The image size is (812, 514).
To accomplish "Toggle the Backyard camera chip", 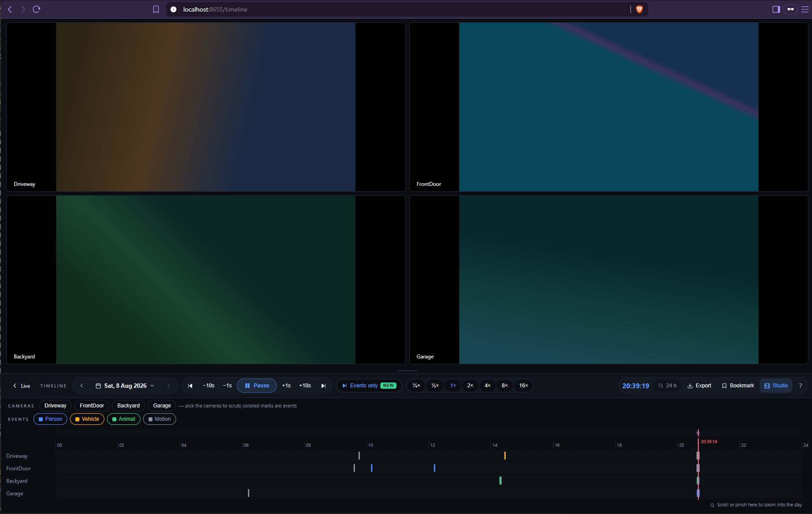I will 128,406.
